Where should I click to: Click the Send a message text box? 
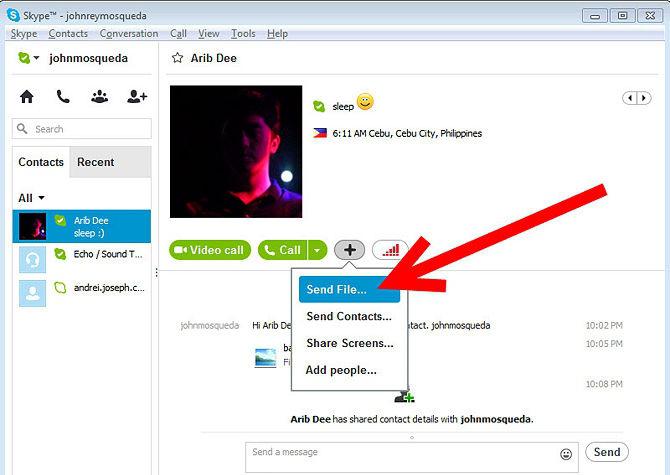411,457
